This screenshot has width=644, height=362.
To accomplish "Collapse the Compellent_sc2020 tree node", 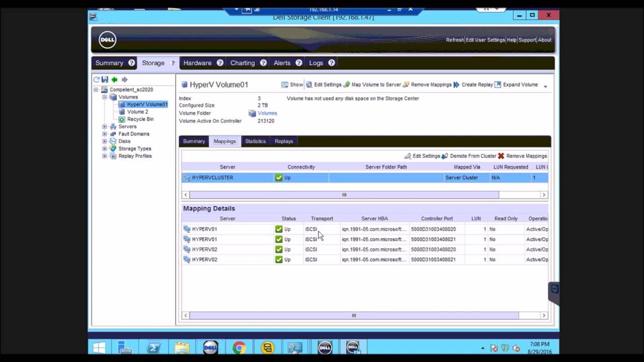I will click(96, 89).
